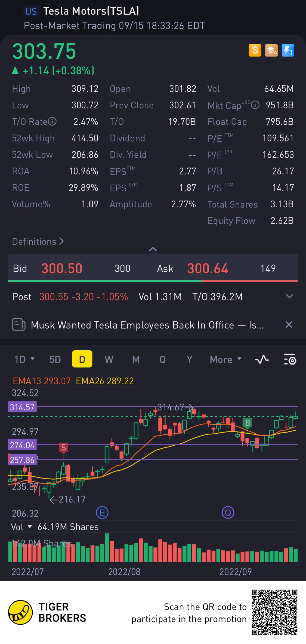This screenshot has height=644, width=306.
Task: Open the 1D timeframe dropdown
Action: click(24, 360)
